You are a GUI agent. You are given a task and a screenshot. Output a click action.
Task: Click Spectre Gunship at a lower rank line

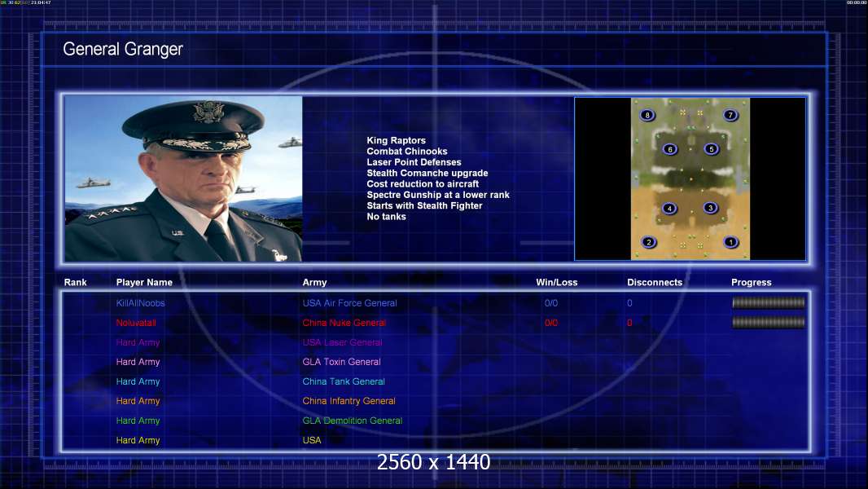438,195
